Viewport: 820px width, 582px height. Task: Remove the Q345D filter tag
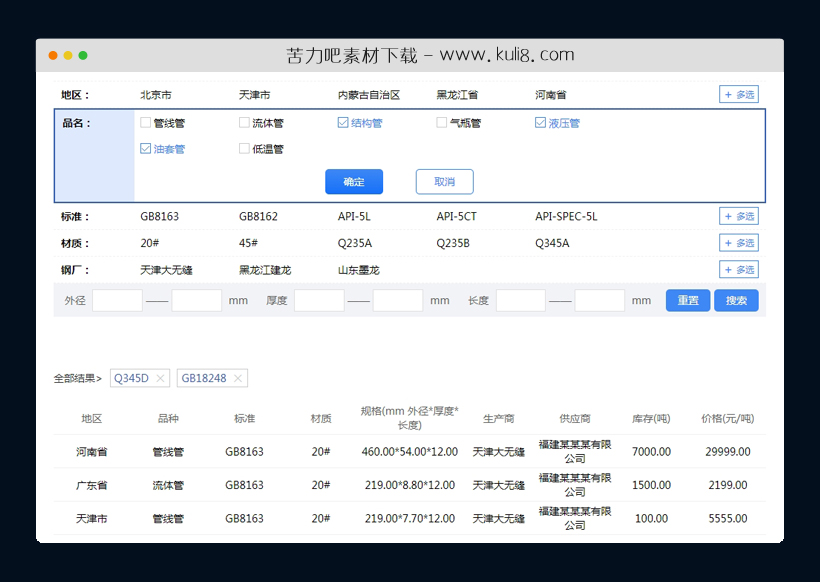coord(162,378)
